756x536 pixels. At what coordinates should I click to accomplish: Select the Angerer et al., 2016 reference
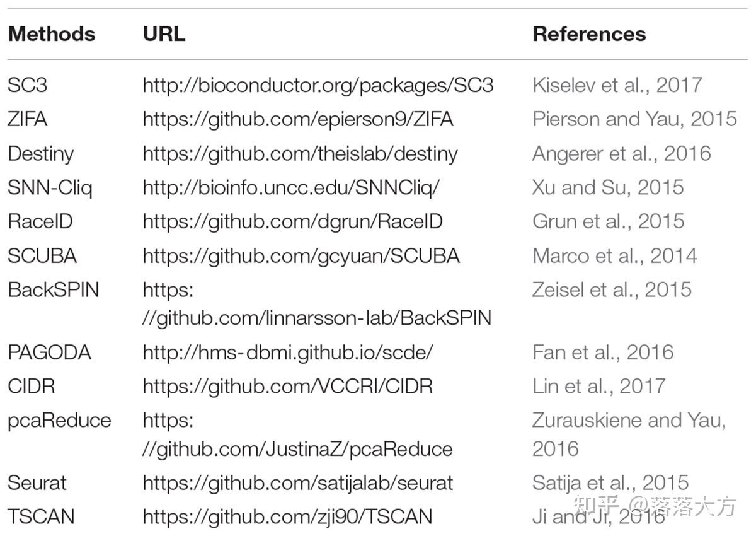pos(621,153)
